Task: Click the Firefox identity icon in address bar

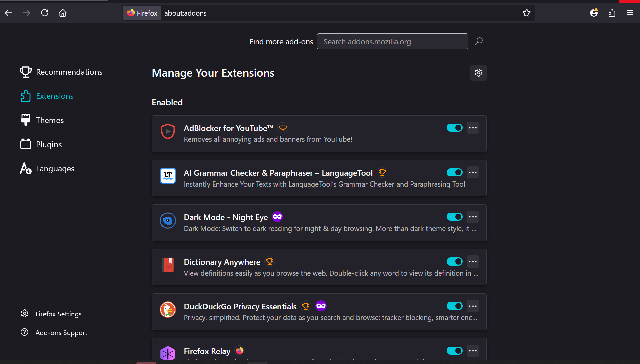Action: (142, 13)
